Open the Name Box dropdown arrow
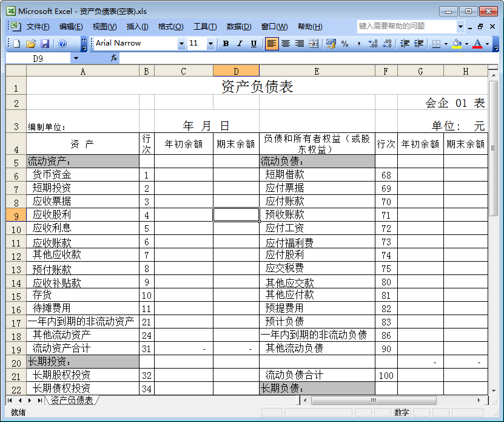 coord(76,58)
